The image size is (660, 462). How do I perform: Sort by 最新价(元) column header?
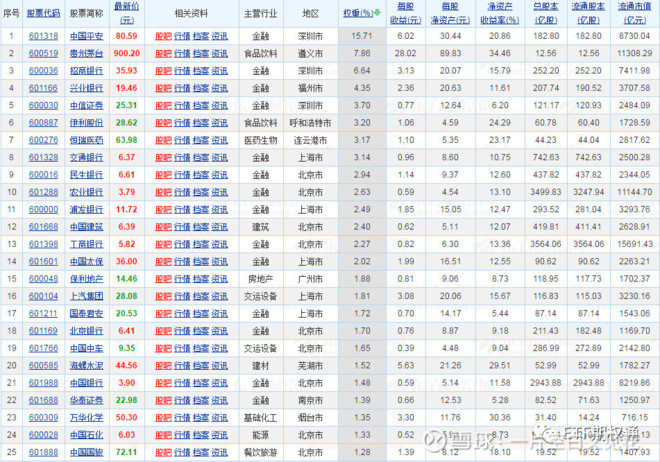126,14
